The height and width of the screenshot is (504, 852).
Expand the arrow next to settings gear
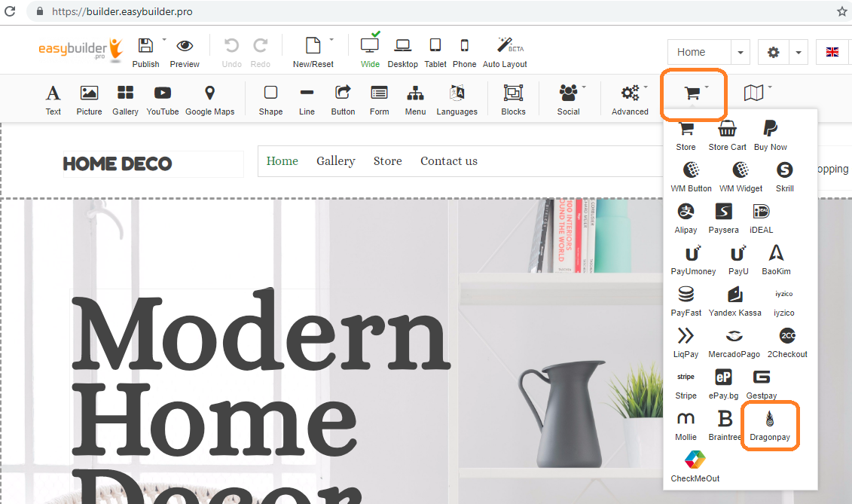(x=799, y=52)
